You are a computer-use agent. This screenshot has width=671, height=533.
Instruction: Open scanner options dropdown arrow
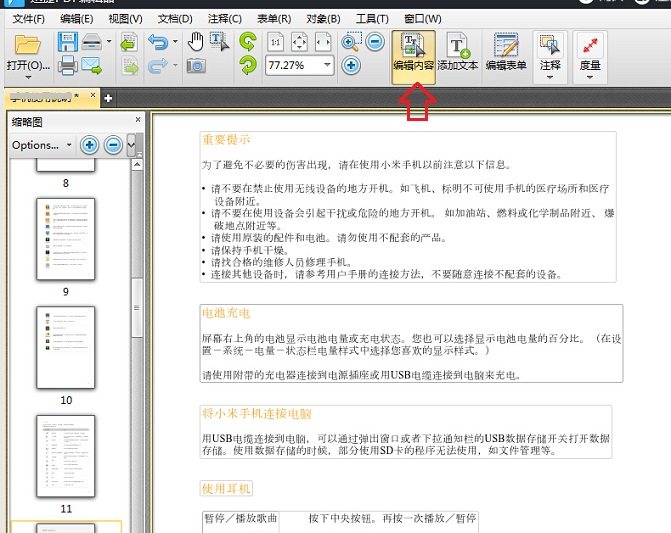click(x=109, y=41)
